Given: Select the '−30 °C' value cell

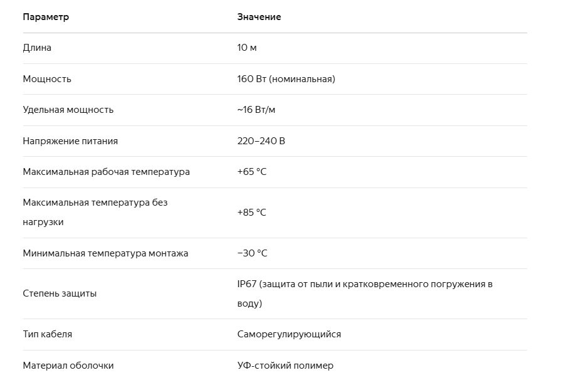Looking at the screenshot, I should click(253, 253).
